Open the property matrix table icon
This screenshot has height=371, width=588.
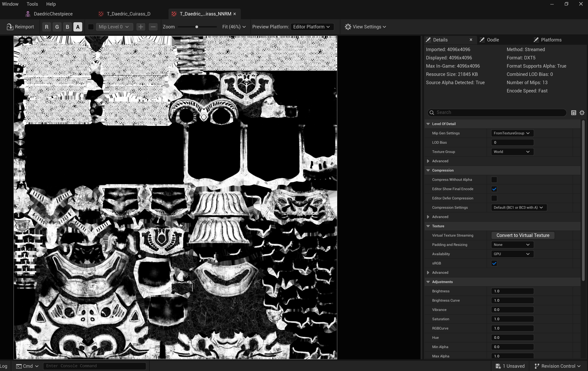pos(574,113)
